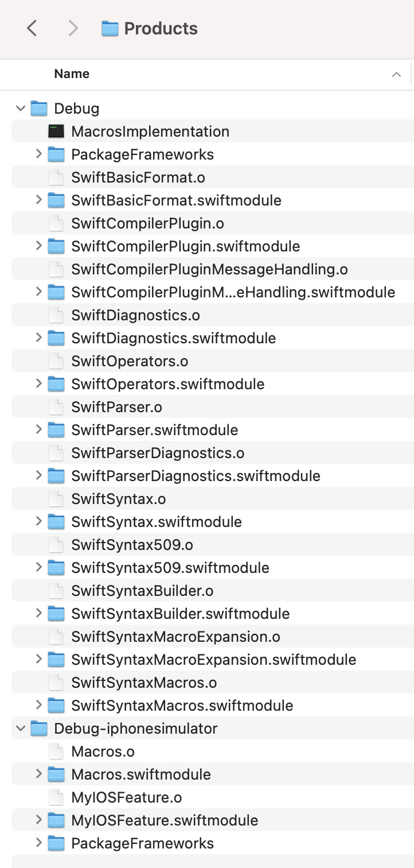Collapse the Debug folder
Image resolution: width=414 pixels, height=868 pixels.
tap(21, 108)
